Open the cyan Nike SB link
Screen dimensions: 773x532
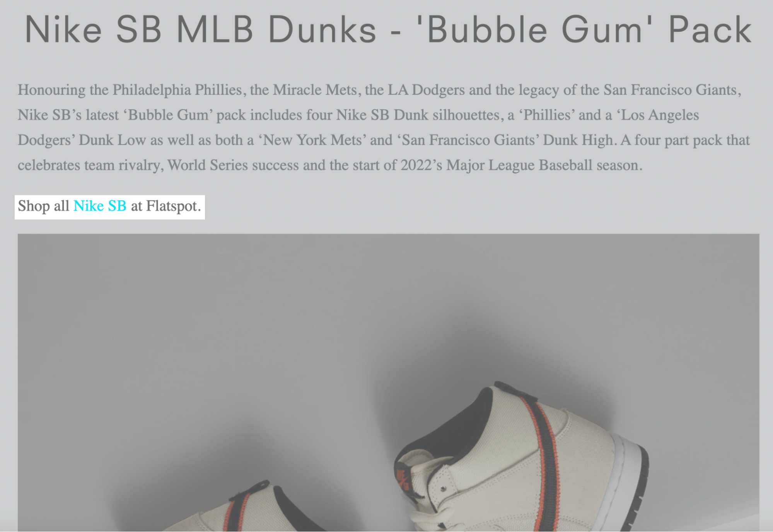[x=100, y=206]
